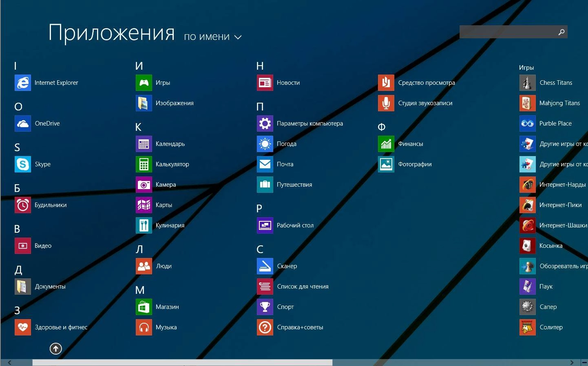The height and width of the screenshot is (366, 588).
Task: Launch Chess Titans game icon
Action: click(x=528, y=83)
